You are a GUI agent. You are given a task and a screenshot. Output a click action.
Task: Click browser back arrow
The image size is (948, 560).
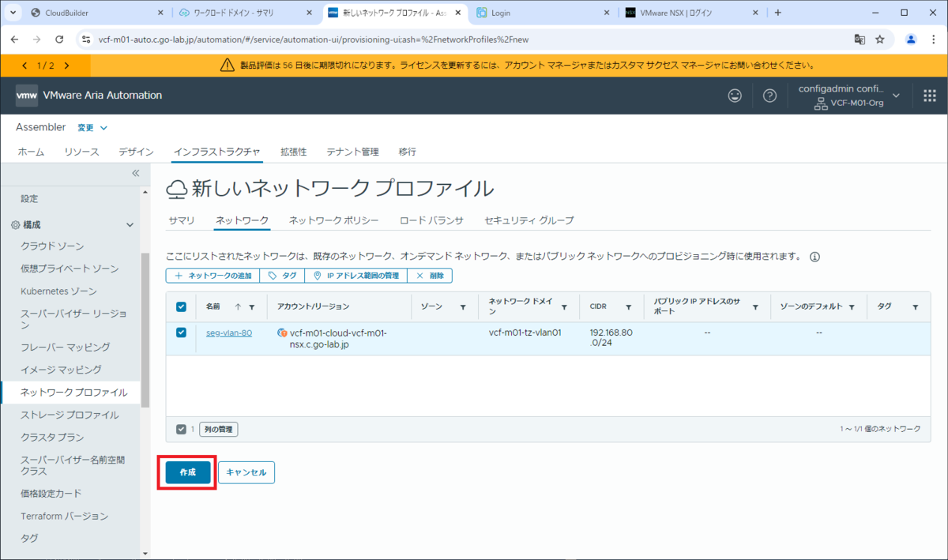tap(16, 39)
